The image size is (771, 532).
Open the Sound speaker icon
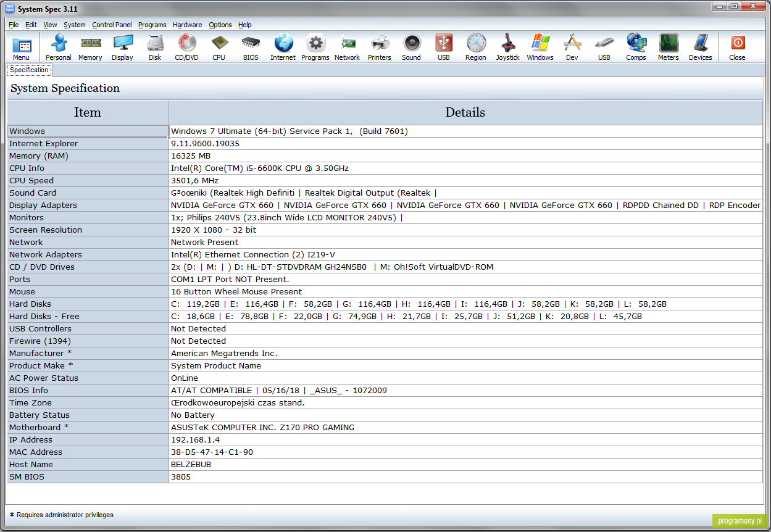point(411,48)
